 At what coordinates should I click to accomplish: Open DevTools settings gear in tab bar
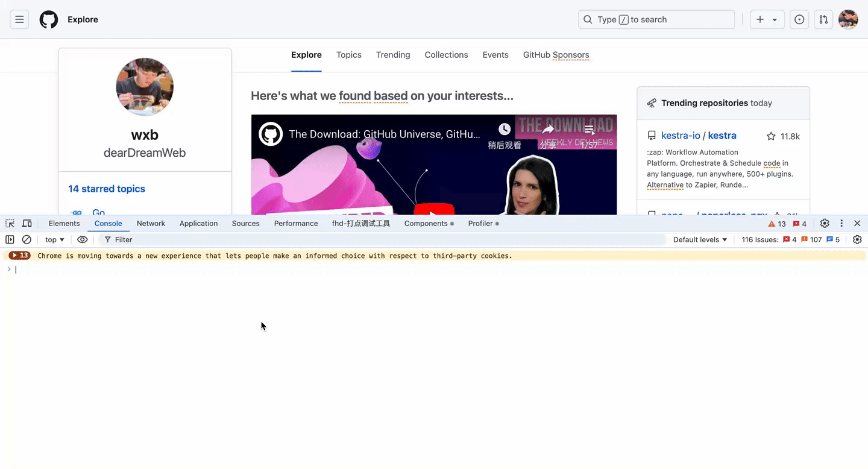point(825,223)
